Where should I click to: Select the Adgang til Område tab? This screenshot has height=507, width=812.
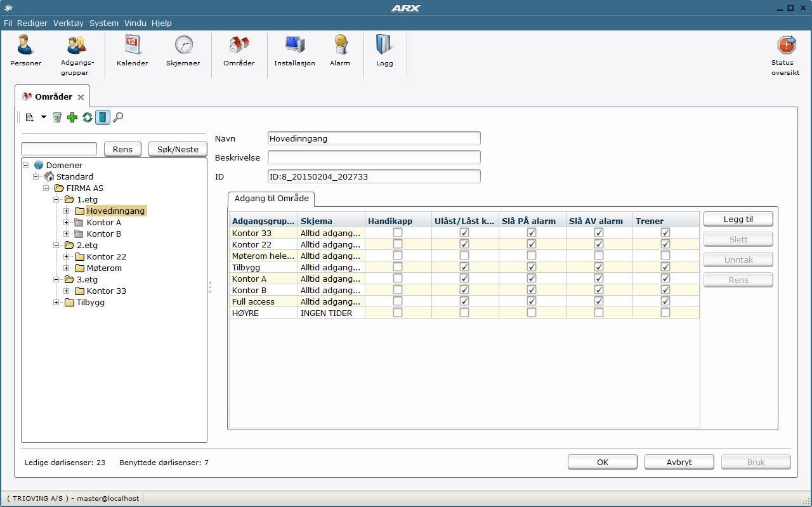[272, 199]
